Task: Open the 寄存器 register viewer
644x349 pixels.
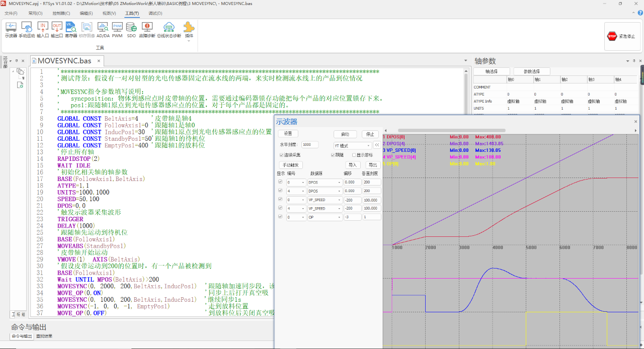Action: coord(71,30)
